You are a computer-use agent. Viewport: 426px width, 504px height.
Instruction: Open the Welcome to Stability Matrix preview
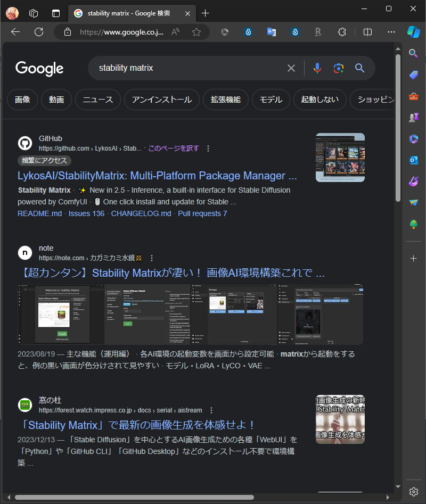point(61,314)
